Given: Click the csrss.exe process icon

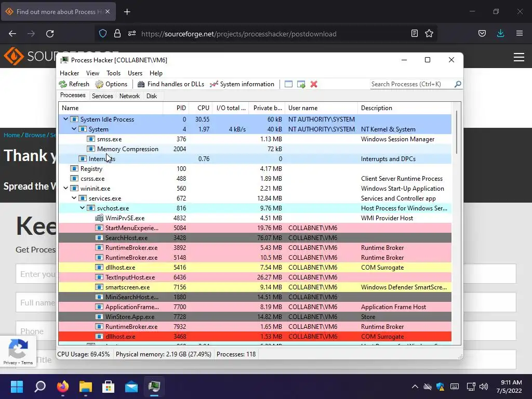Looking at the screenshot, I should [x=74, y=179].
